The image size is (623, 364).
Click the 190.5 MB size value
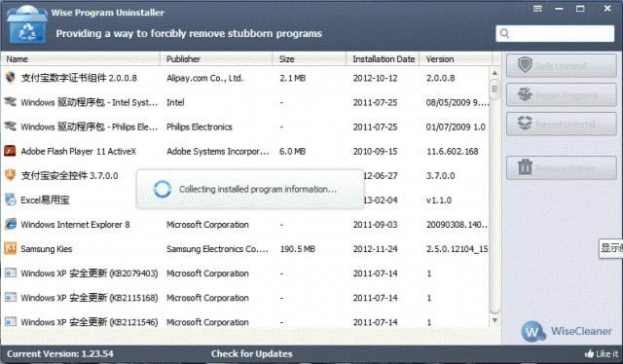297,249
